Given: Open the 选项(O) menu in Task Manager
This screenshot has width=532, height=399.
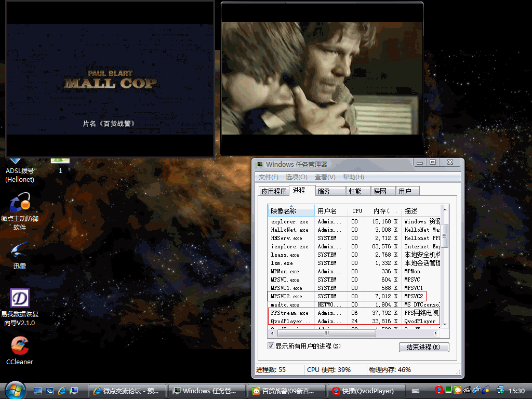Looking at the screenshot, I should (x=296, y=177).
